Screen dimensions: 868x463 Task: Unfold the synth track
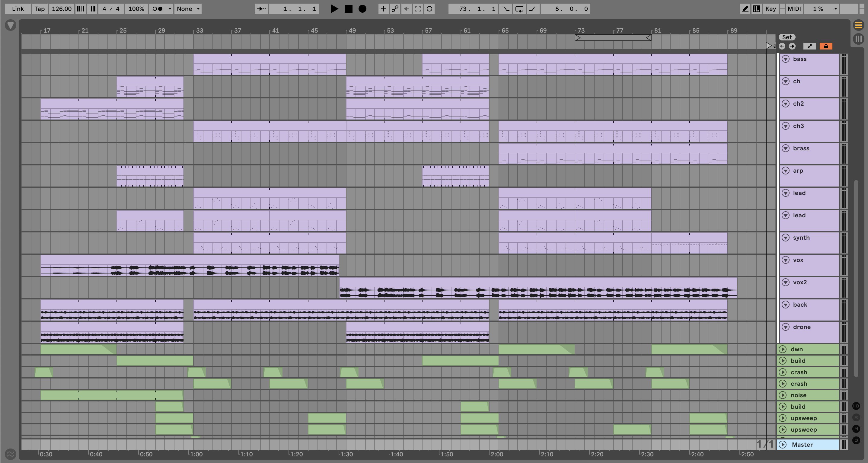coord(785,238)
